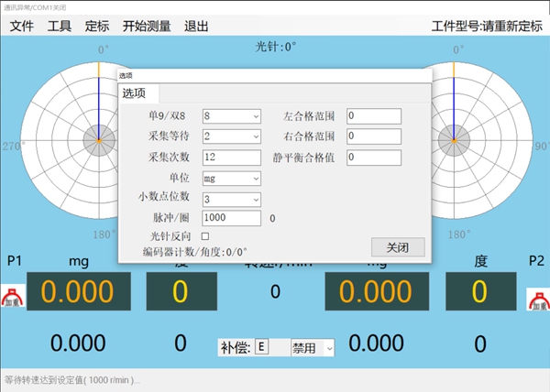Click the 脉冲/圈 input field
The image size is (550, 392).
(x=231, y=219)
